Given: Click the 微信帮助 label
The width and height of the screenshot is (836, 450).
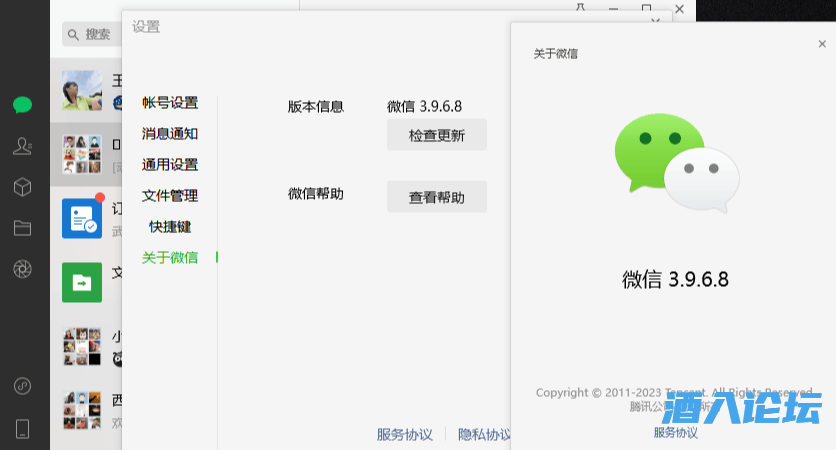Looking at the screenshot, I should (316, 194).
